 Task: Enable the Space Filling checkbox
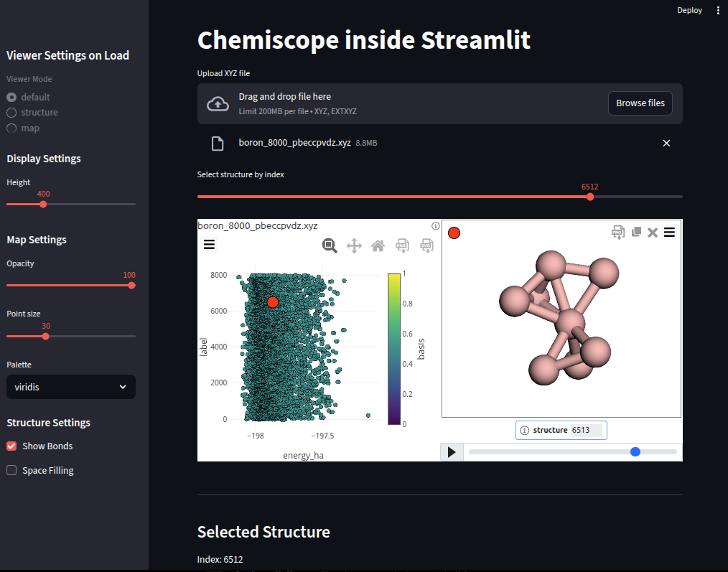point(11,471)
